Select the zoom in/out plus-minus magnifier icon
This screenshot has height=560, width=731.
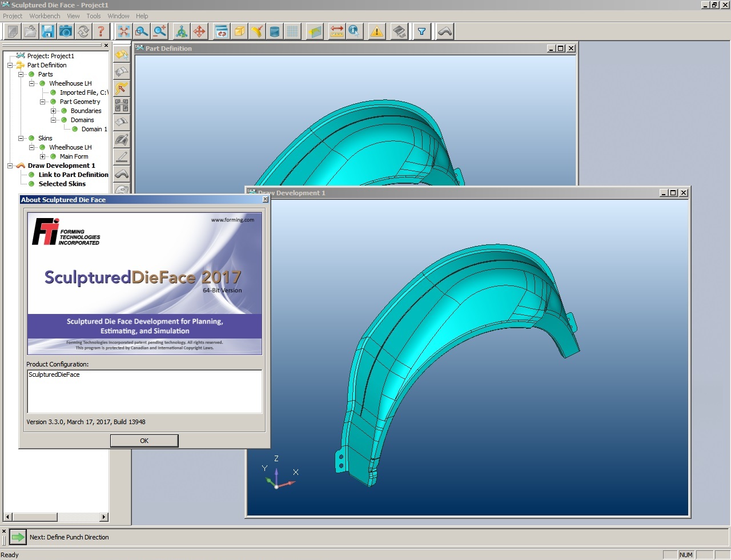click(x=159, y=31)
